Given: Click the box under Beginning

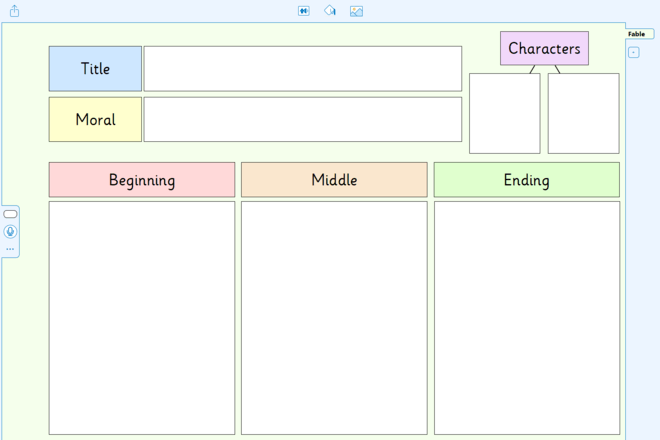Looking at the screenshot, I should click(x=142, y=318).
